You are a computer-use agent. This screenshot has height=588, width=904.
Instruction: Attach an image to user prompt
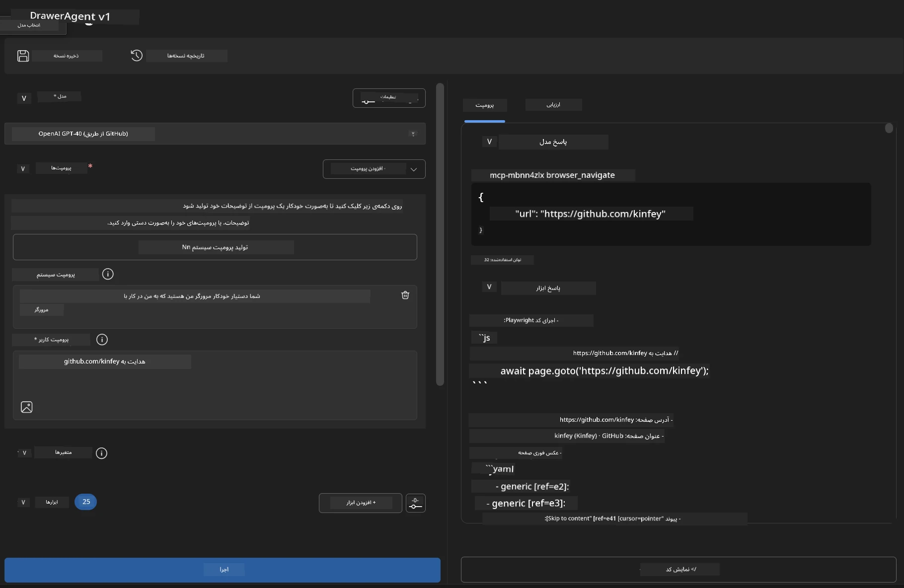tap(27, 407)
